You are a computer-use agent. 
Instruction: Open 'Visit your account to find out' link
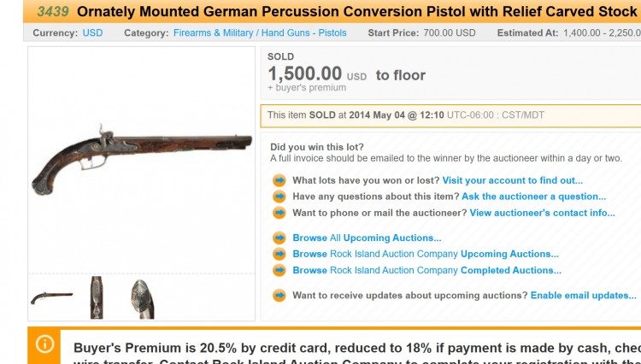click(512, 180)
